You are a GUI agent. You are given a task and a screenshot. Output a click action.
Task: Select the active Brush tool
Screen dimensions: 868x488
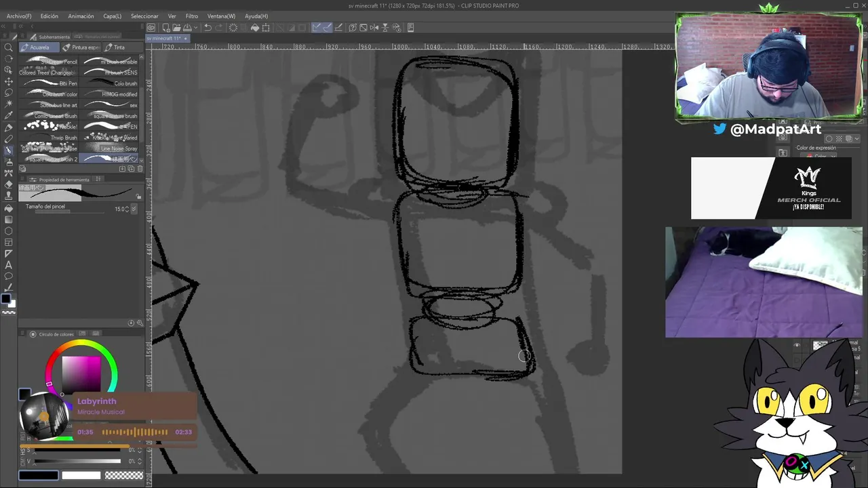pos(9,150)
